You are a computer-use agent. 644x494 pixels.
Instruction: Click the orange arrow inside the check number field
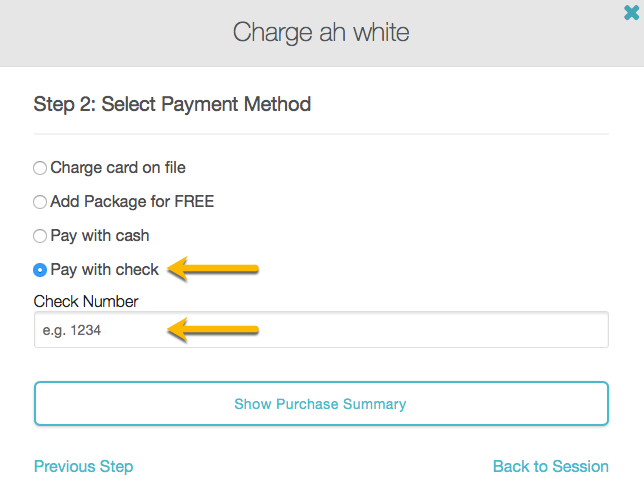tap(214, 329)
